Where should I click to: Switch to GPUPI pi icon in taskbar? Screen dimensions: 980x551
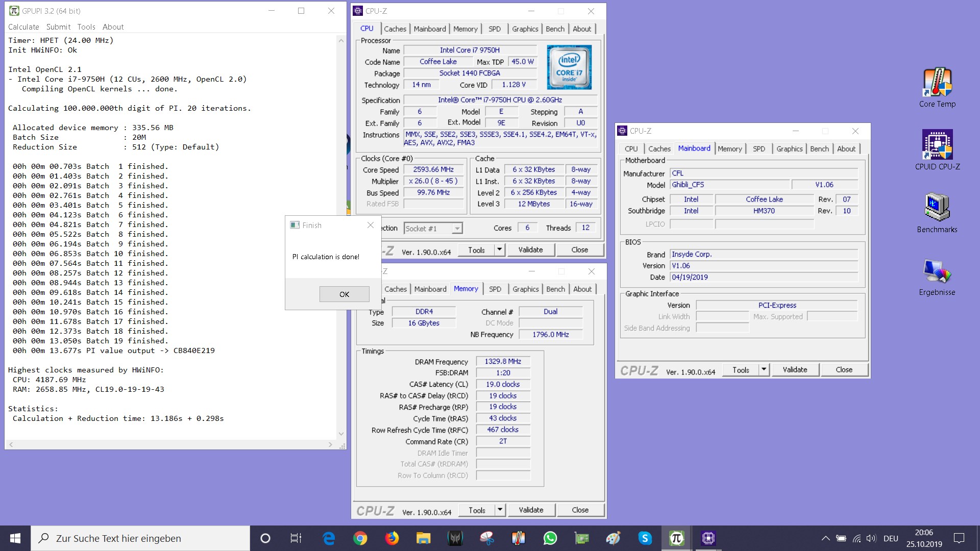[x=677, y=538]
